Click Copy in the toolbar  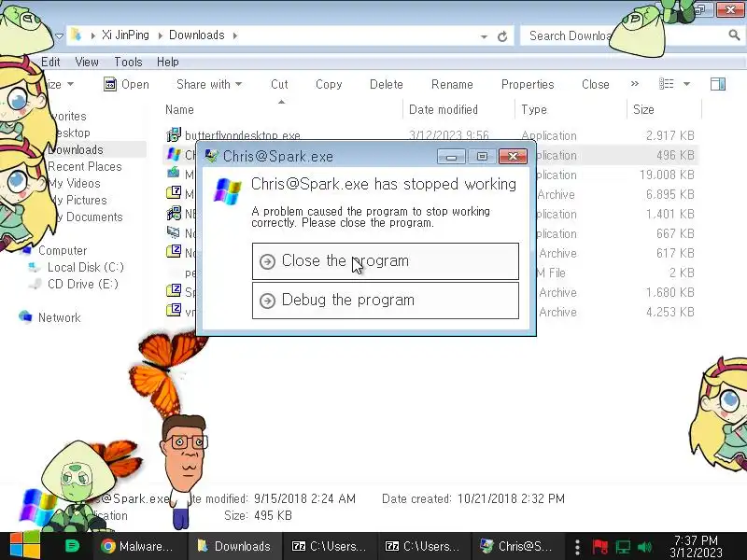point(329,84)
